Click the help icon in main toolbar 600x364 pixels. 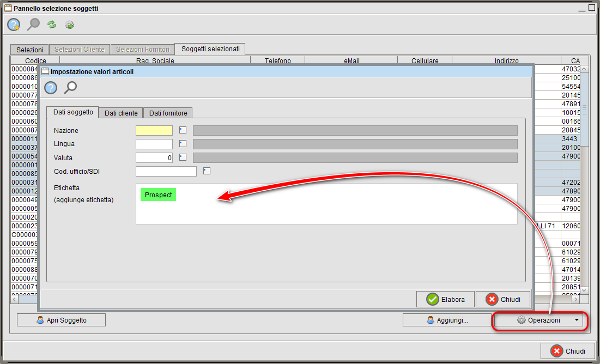click(x=14, y=25)
